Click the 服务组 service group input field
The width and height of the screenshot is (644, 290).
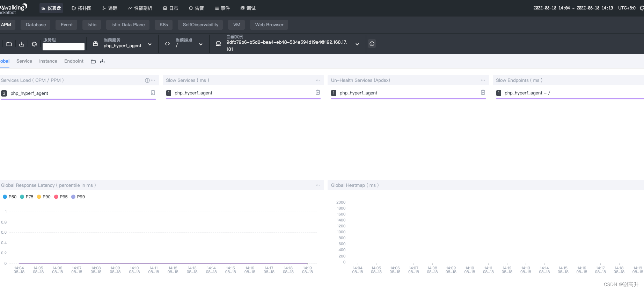(64, 47)
